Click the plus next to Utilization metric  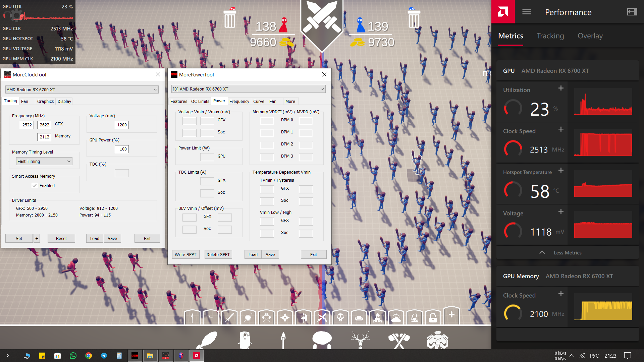(x=561, y=88)
